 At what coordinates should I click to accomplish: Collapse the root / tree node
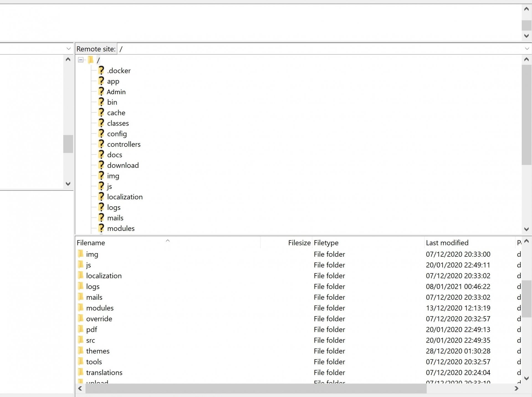point(81,60)
